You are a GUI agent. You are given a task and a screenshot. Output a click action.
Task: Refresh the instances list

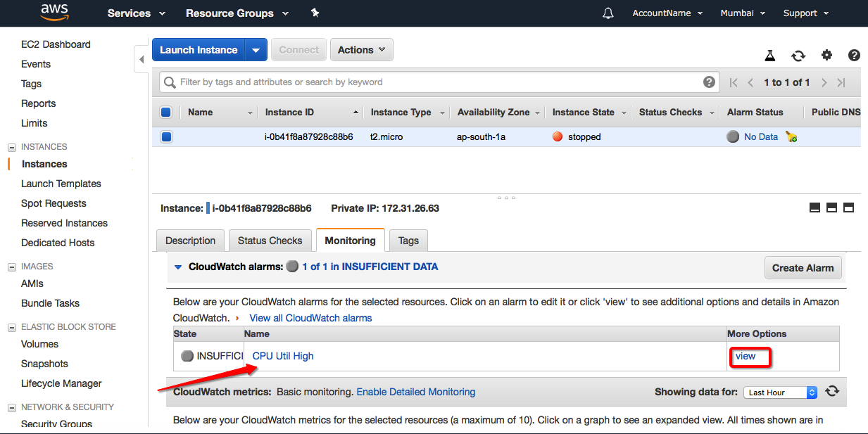[798, 56]
